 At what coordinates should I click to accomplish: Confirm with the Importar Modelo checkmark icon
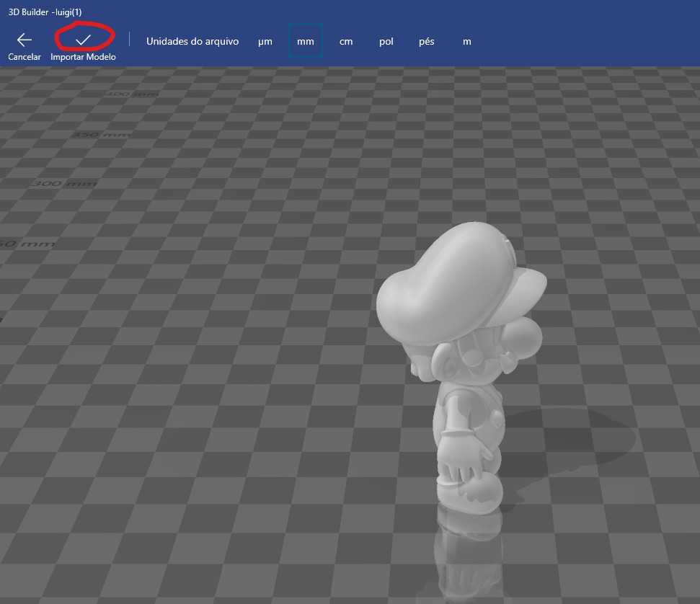(83, 40)
